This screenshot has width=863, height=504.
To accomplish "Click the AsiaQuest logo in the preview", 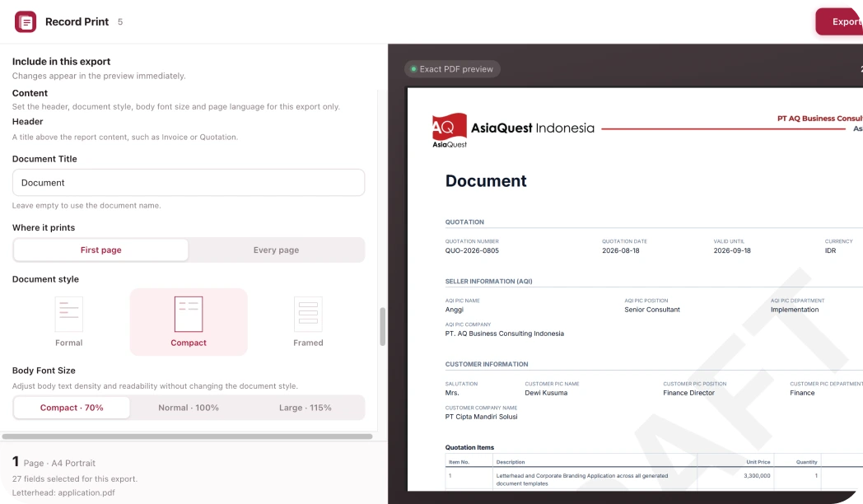I will [449, 130].
